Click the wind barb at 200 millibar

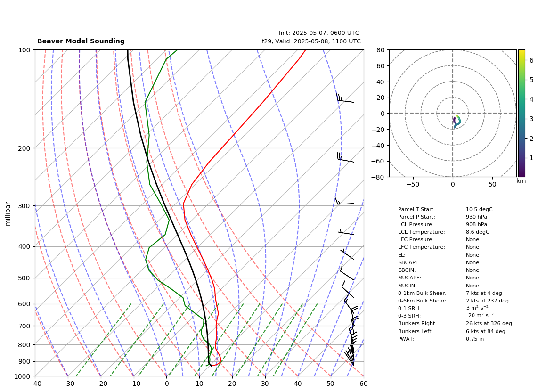345,157
